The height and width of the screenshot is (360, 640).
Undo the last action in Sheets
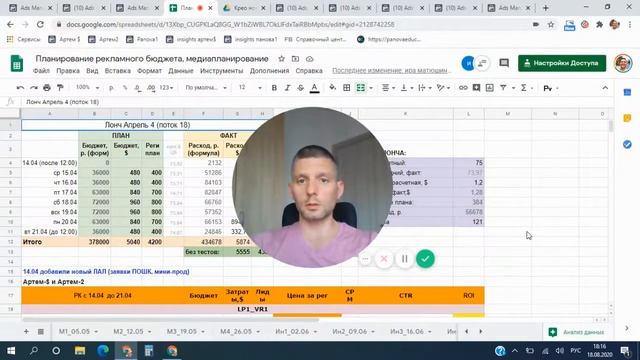pos(20,88)
